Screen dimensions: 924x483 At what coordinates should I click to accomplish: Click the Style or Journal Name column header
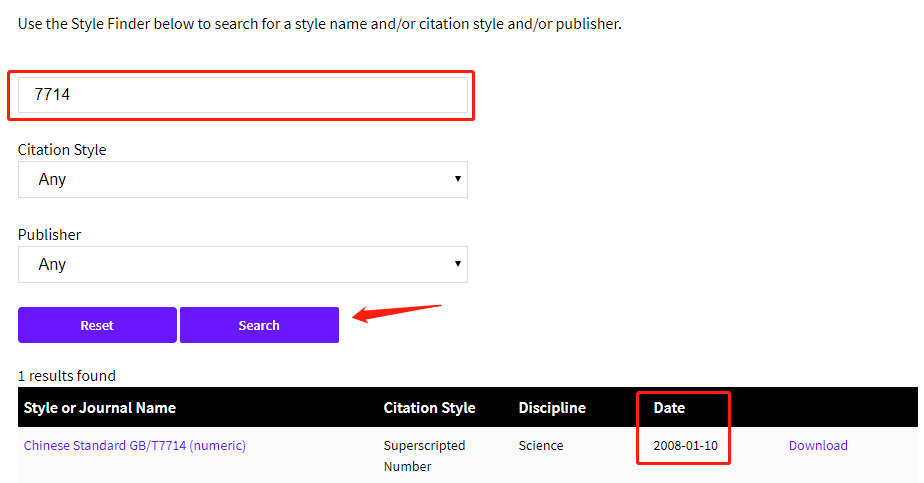click(x=100, y=408)
